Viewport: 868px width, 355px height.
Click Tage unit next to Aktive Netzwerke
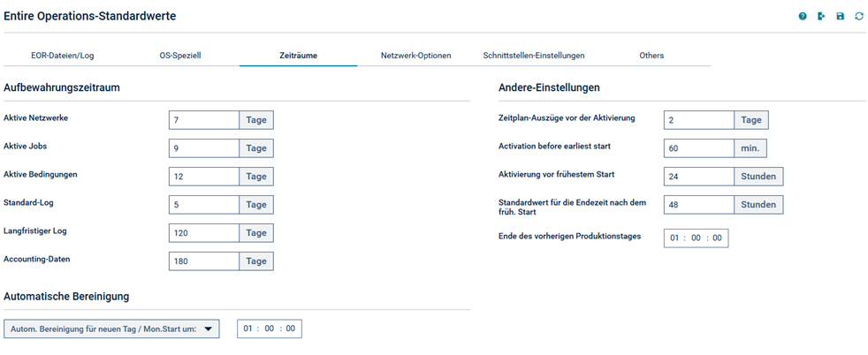click(256, 120)
